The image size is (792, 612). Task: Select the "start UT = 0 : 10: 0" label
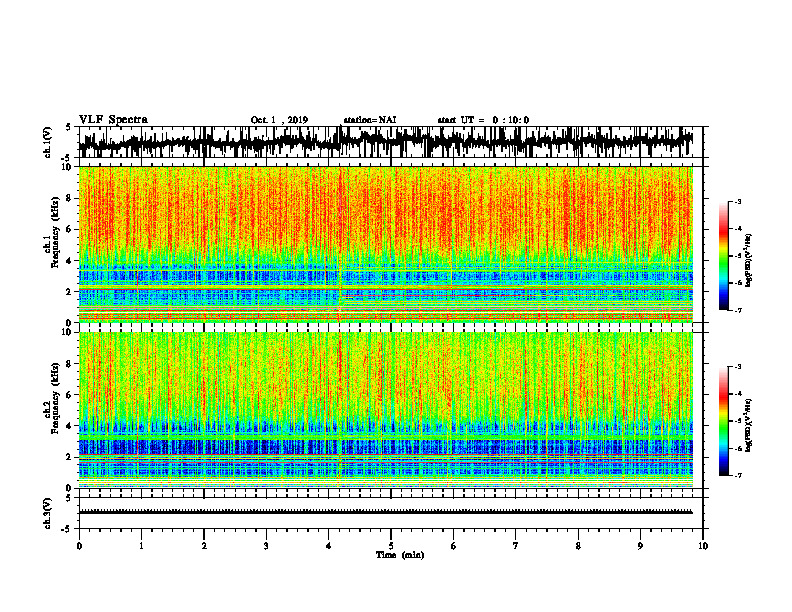tap(483, 120)
